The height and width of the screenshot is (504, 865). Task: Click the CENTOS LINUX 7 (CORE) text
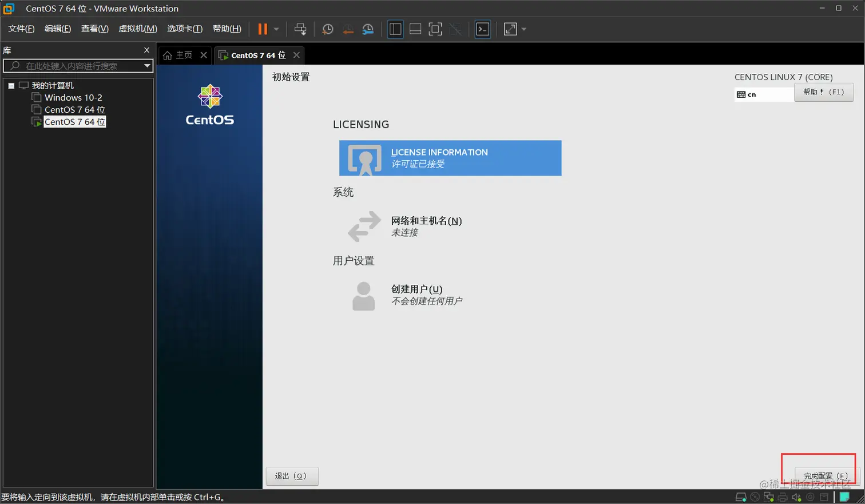pyautogui.click(x=784, y=77)
